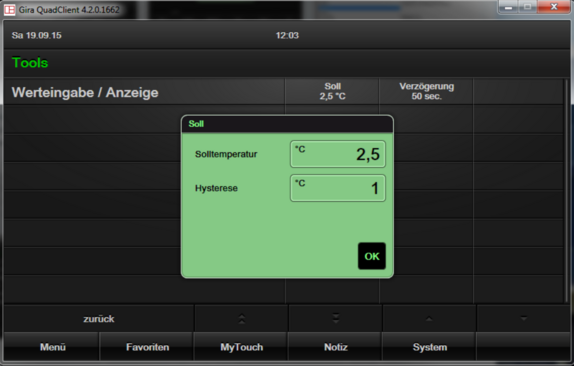Click the Tools heading
574x366 pixels.
[x=30, y=63]
